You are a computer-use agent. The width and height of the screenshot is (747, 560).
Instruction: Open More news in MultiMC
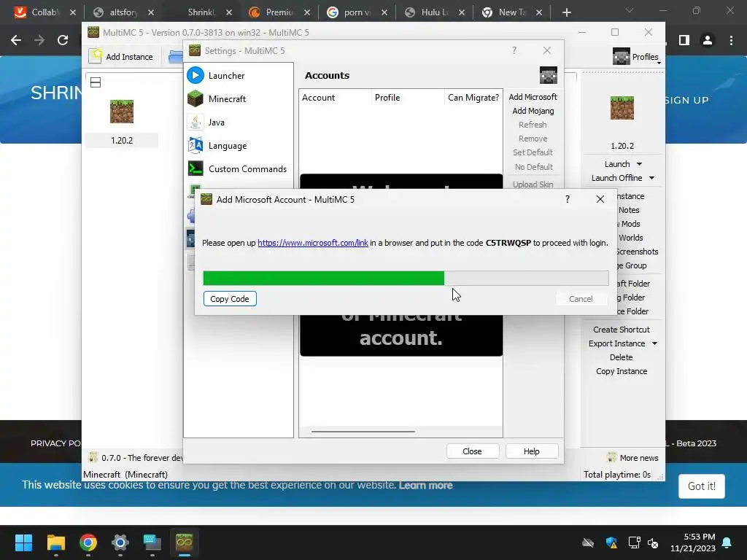(x=633, y=458)
